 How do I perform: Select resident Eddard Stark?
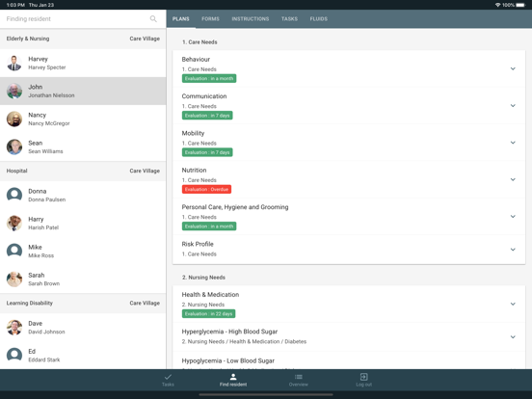point(44,359)
